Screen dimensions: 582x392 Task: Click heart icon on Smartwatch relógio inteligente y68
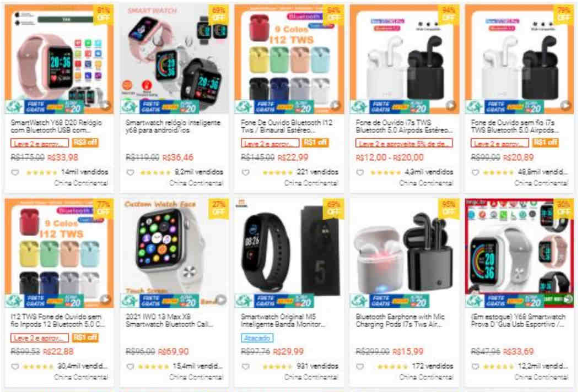tap(130, 172)
